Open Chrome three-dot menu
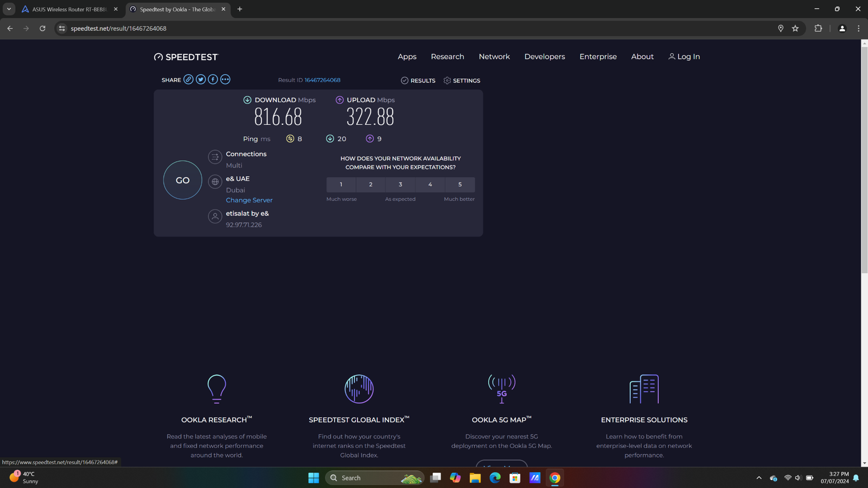The height and width of the screenshot is (488, 868). pyautogui.click(x=858, y=28)
